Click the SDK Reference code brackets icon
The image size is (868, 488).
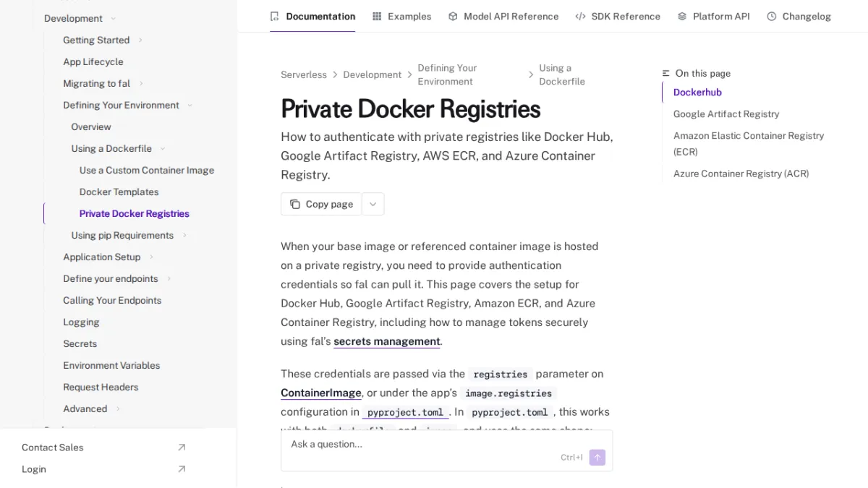click(580, 16)
